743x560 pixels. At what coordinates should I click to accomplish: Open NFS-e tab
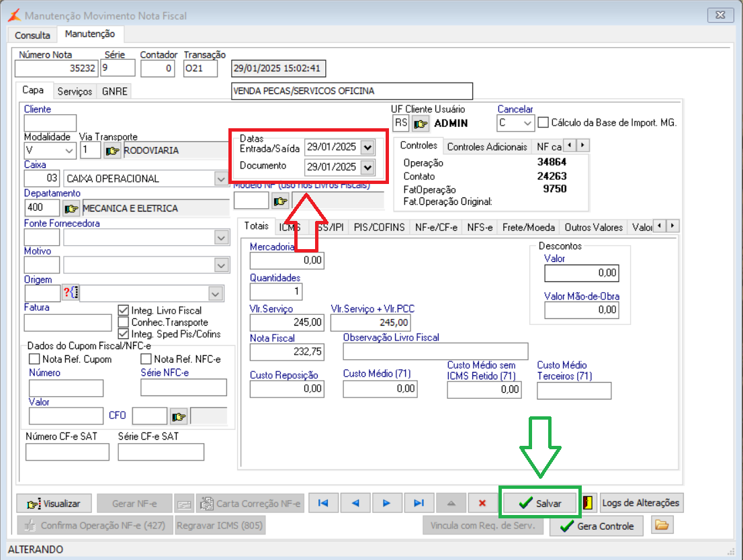(480, 228)
